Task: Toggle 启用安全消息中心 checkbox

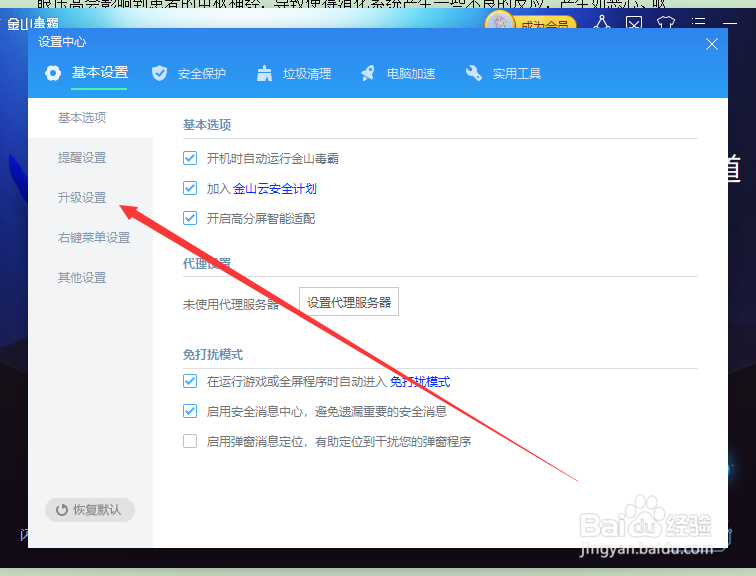Action: (190, 411)
